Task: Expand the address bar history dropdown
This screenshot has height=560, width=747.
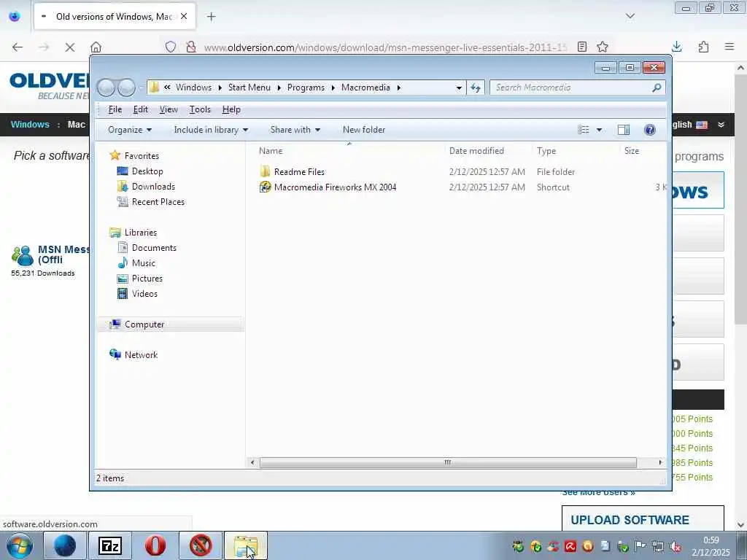Action: click(459, 87)
